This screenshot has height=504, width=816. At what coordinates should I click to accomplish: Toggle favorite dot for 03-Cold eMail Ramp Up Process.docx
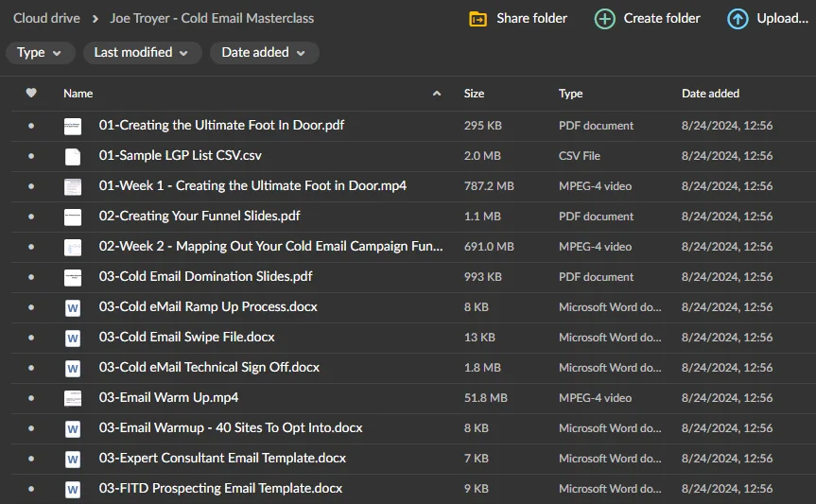pyautogui.click(x=31, y=307)
